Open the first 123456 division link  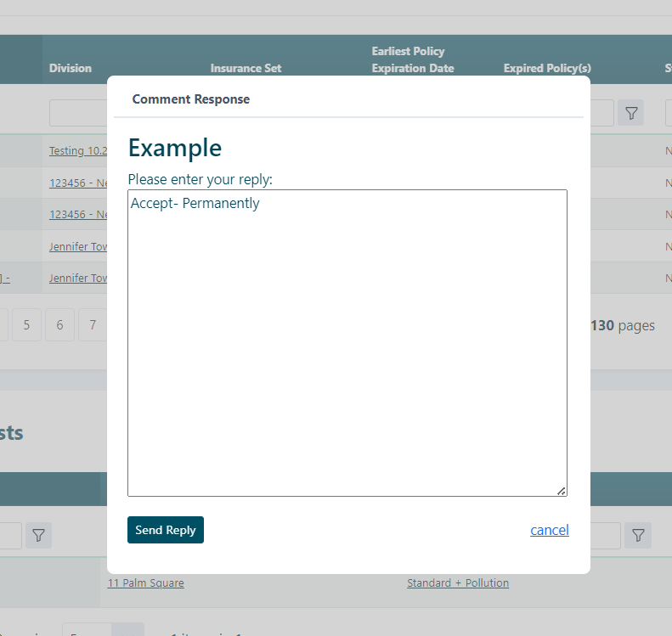coord(78,183)
